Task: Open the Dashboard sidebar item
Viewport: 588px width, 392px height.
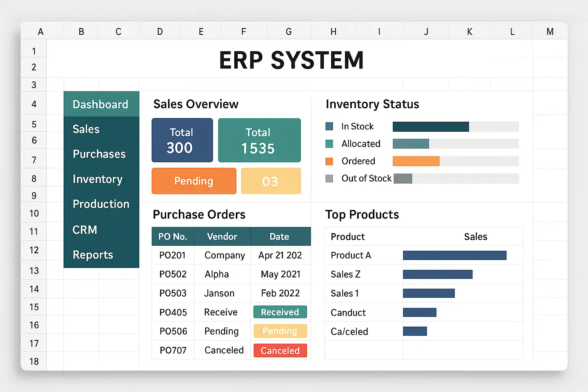Action: coord(101,104)
